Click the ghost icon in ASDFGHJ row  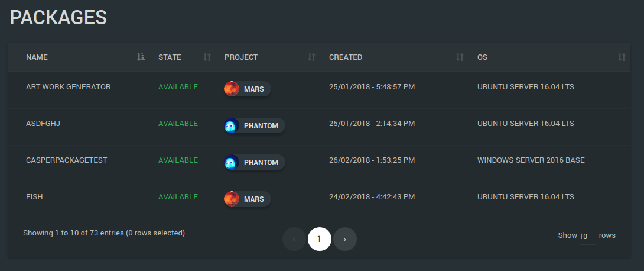[232, 125]
